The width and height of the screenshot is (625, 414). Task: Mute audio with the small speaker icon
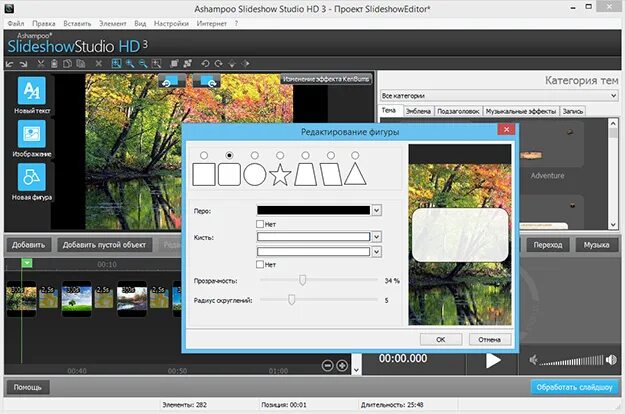coord(533,360)
